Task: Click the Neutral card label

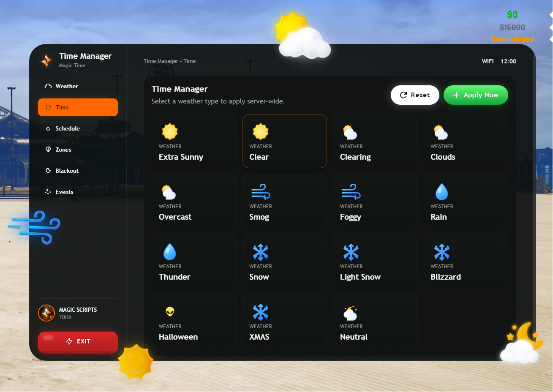Action: click(354, 337)
